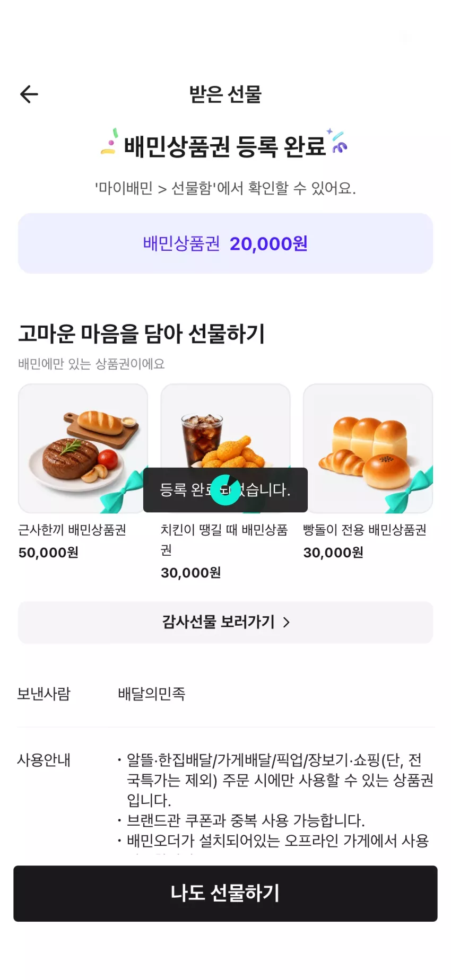Click the 등록 완료 되었습니다 toast message
451x980 pixels.
tap(226, 490)
